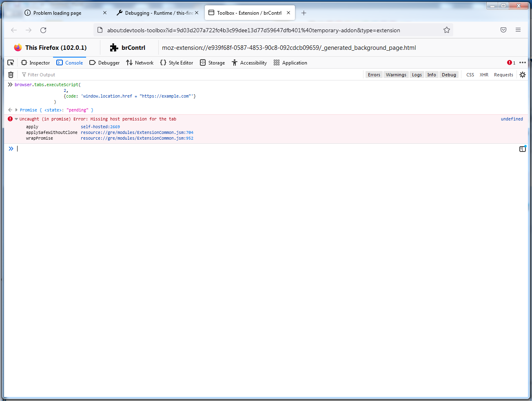Click the console command input line
The width and height of the screenshot is (532, 401).
265,149
